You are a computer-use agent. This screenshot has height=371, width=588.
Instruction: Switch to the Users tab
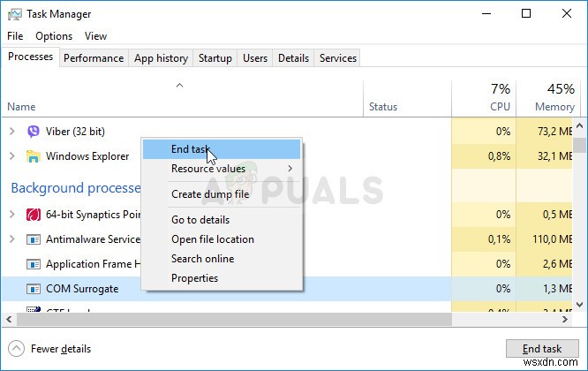click(255, 58)
